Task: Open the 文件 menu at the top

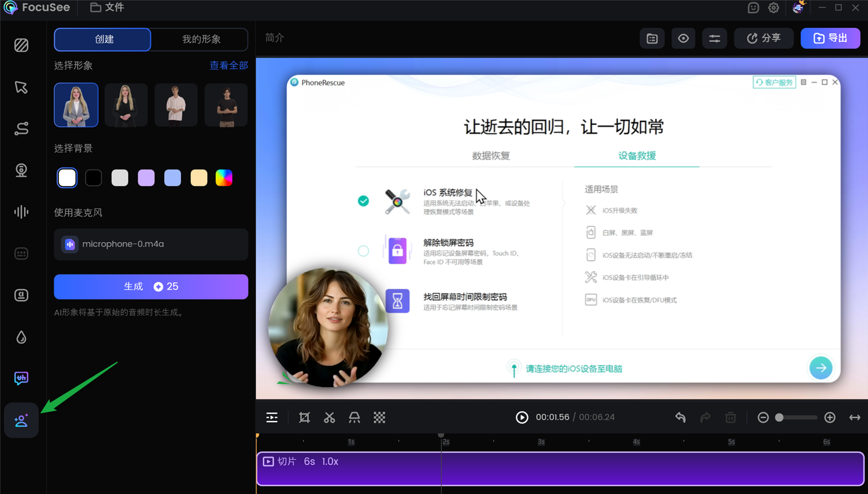Action: 106,8
